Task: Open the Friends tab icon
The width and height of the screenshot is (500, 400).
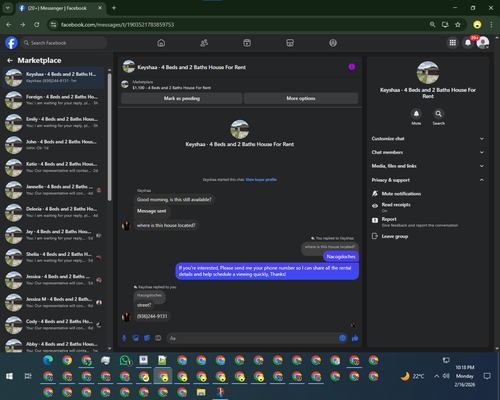Action: [x=204, y=43]
